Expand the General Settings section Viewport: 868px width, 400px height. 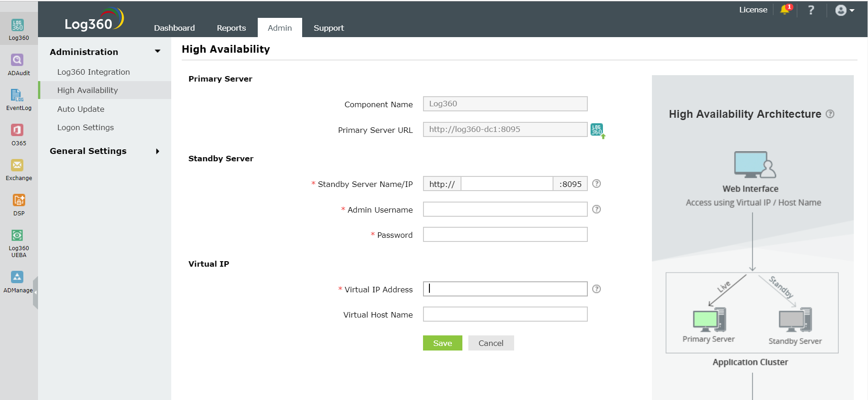[x=157, y=151]
